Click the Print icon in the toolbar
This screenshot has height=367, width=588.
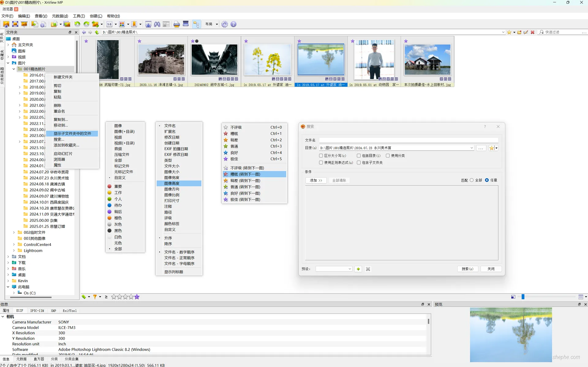pyautogui.click(x=176, y=24)
